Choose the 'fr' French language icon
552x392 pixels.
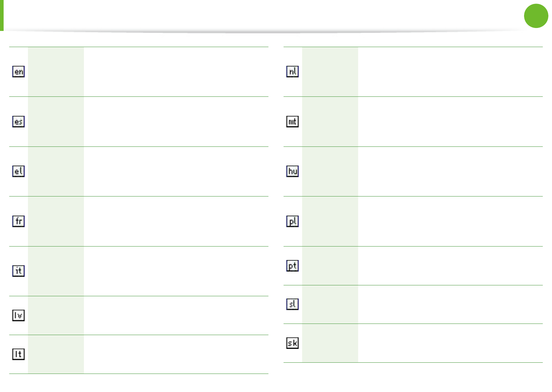[18, 221]
